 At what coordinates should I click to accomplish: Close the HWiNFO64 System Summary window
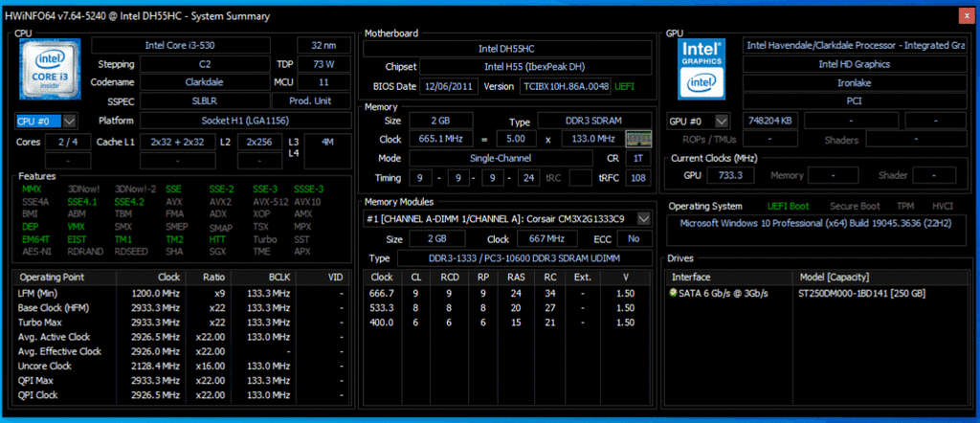(963, 15)
